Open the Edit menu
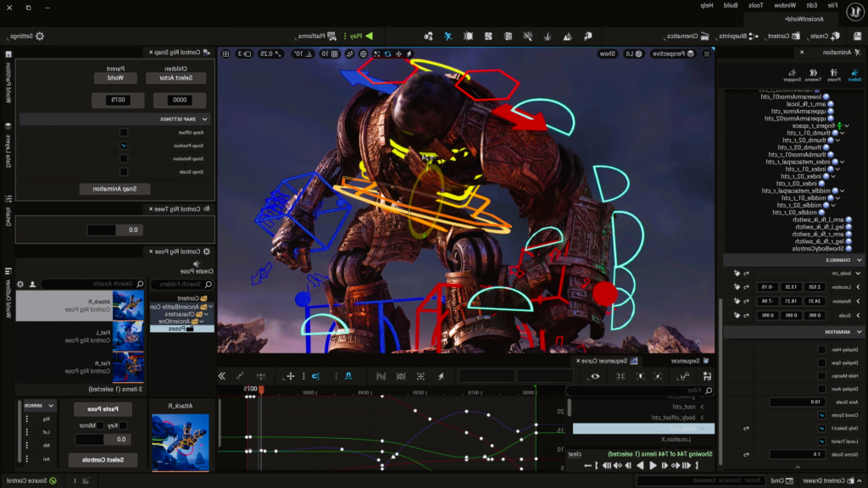The height and width of the screenshot is (488, 868). pyautogui.click(x=811, y=6)
